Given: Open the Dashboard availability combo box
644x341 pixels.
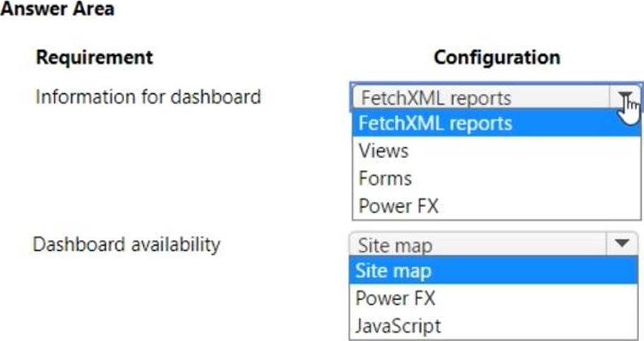Looking at the screenshot, I should tap(494, 245).
